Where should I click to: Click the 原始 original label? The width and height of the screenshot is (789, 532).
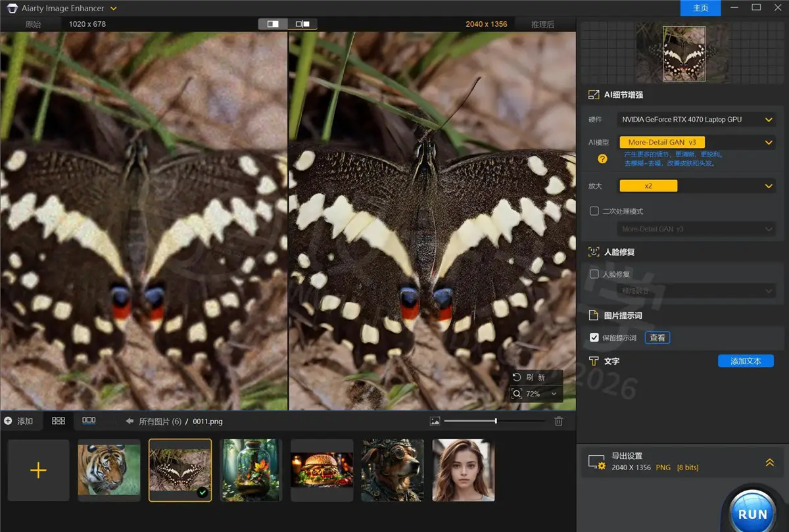[33, 24]
